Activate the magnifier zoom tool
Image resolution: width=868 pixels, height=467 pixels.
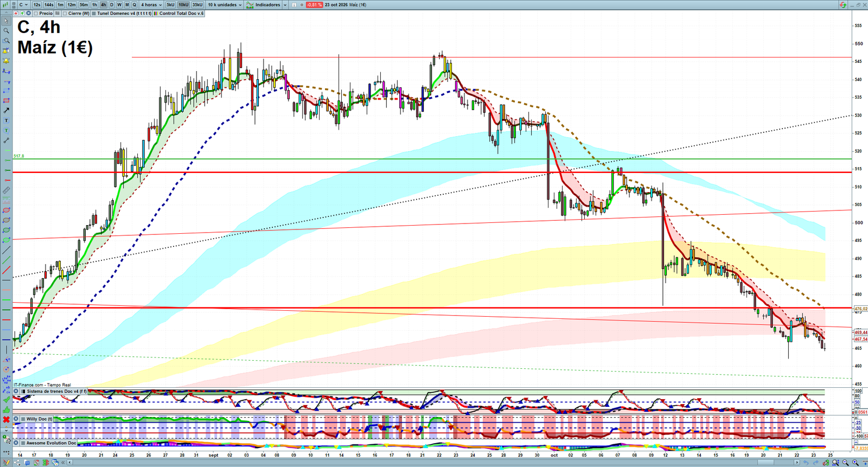pos(7,31)
